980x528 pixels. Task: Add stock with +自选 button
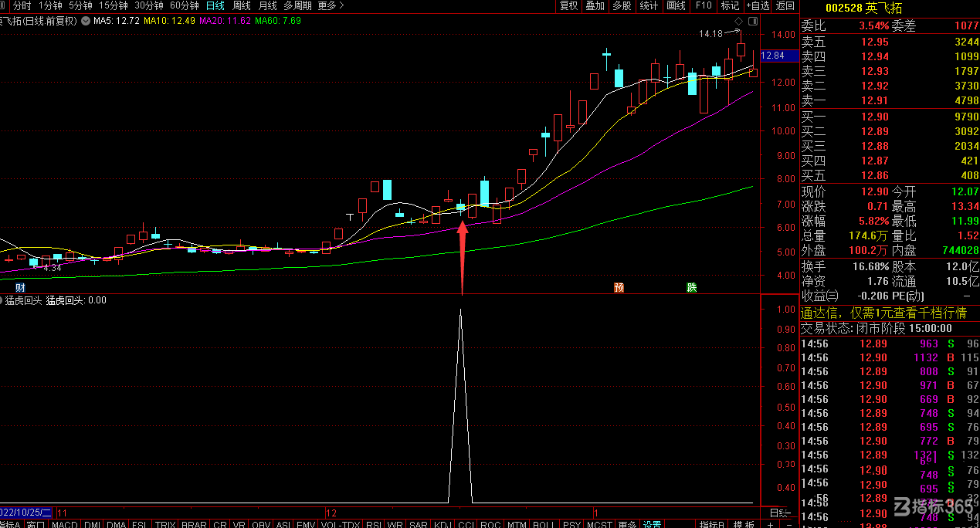click(x=757, y=5)
